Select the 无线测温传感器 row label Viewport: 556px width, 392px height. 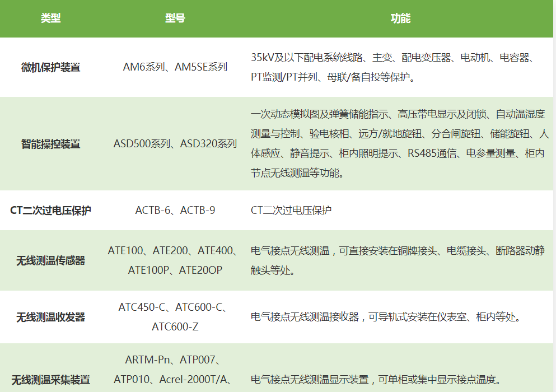coord(50,260)
